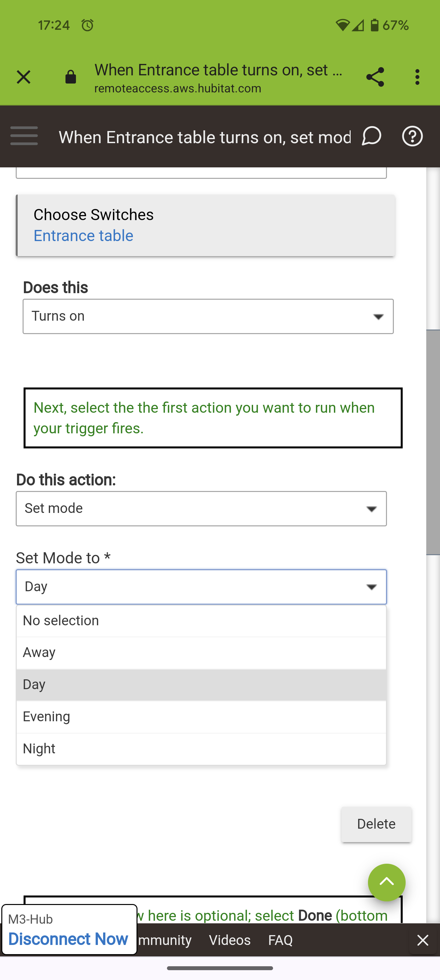Close the browser custom tab
This screenshot has height=980, width=440.
24,77
